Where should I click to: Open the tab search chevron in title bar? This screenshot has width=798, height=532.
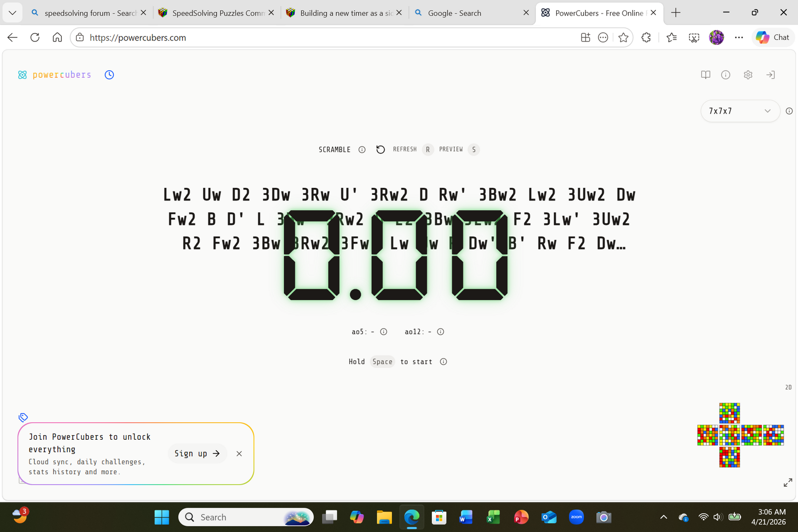[12, 13]
